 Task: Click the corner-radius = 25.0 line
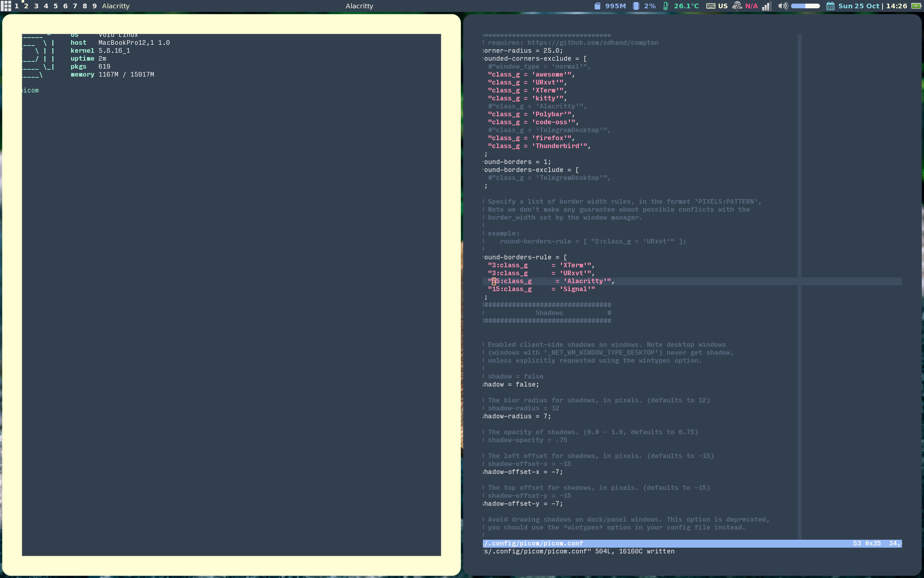(523, 51)
